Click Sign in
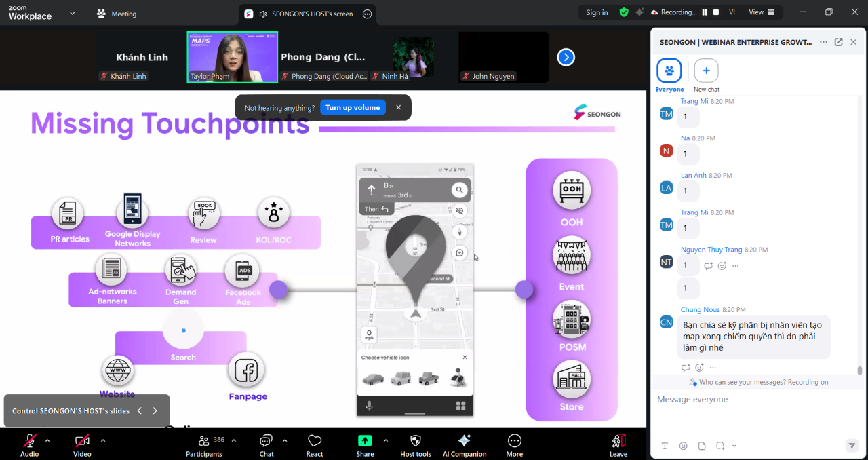Image resolution: width=868 pixels, height=460 pixels. [x=597, y=12]
